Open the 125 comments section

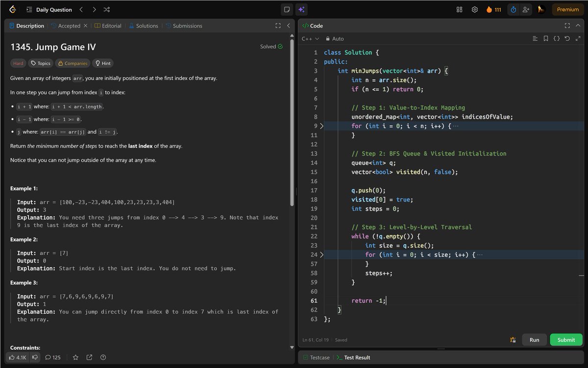coord(53,357)
